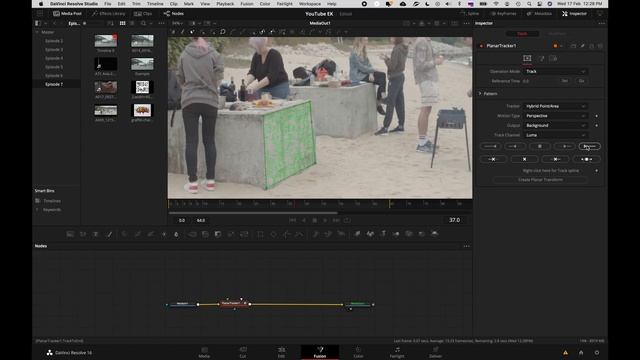Open the Apple menu

pyautogui.click(x=40, y=4)
